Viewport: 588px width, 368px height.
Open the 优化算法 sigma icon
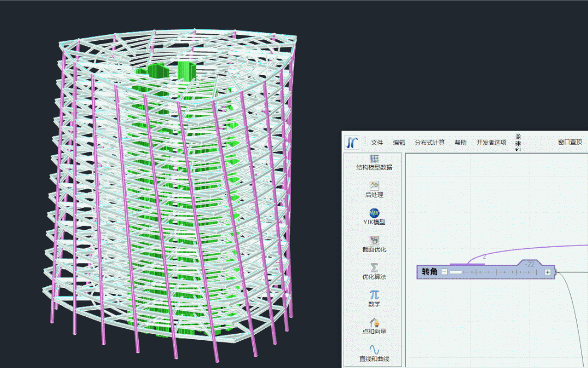[374, 267]
